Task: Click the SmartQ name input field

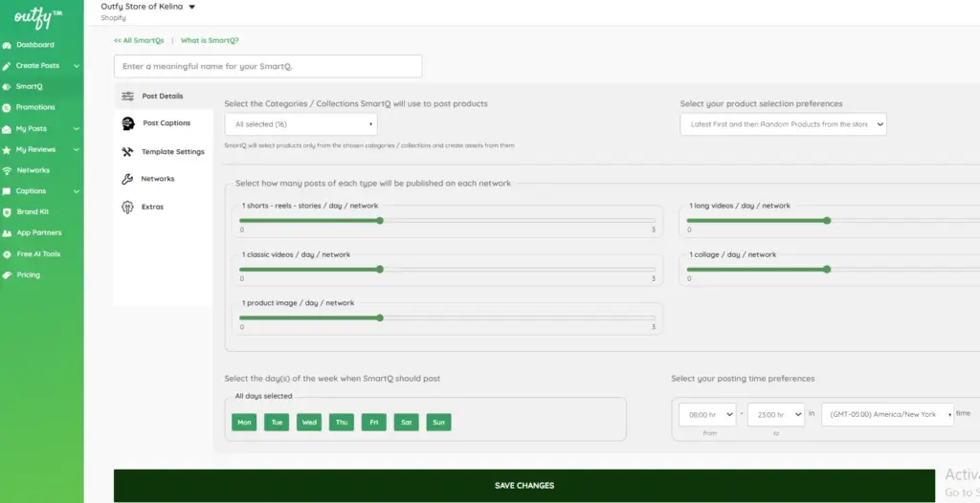Action: point(268,66)
